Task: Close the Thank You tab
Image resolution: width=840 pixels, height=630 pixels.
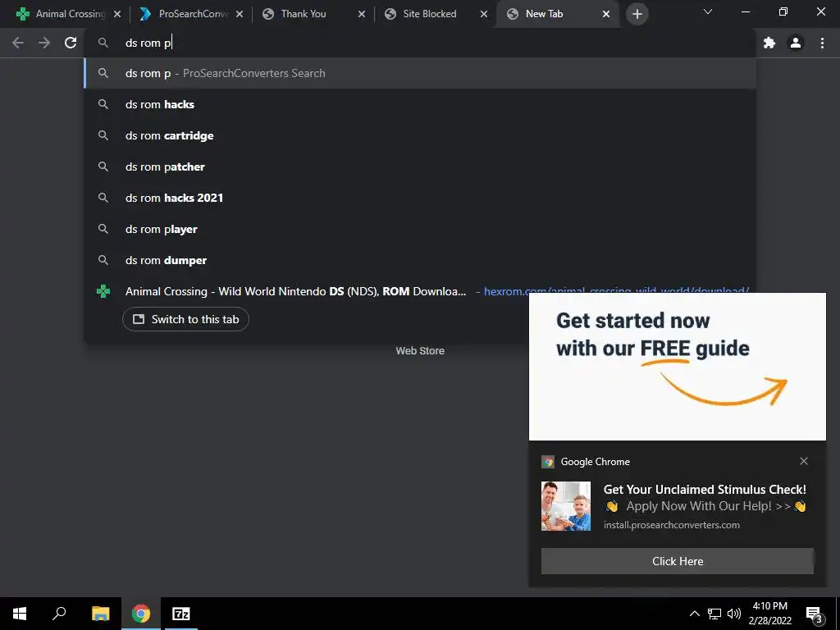Action: click(x=362, y=15)
